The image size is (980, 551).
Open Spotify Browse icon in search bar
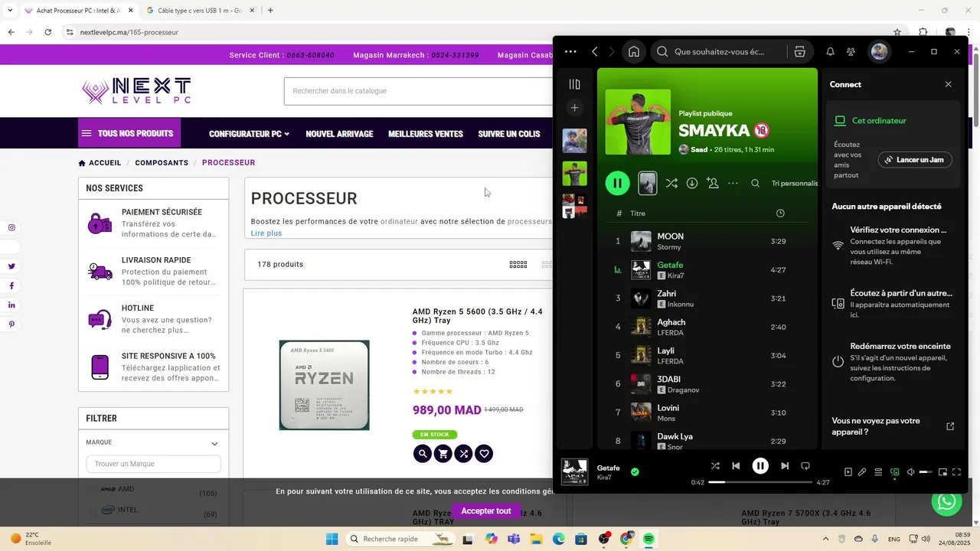(799, 51)
